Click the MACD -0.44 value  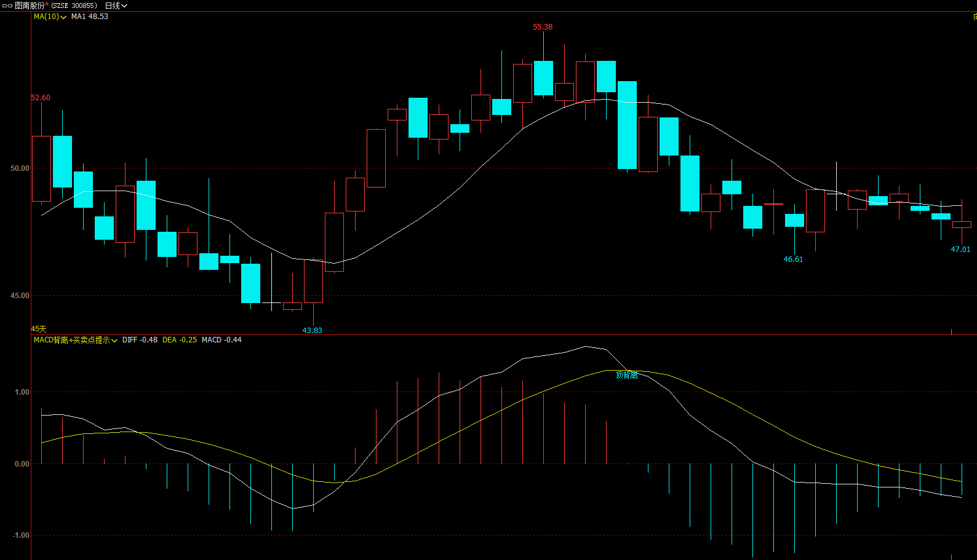[x=221, y=340]
